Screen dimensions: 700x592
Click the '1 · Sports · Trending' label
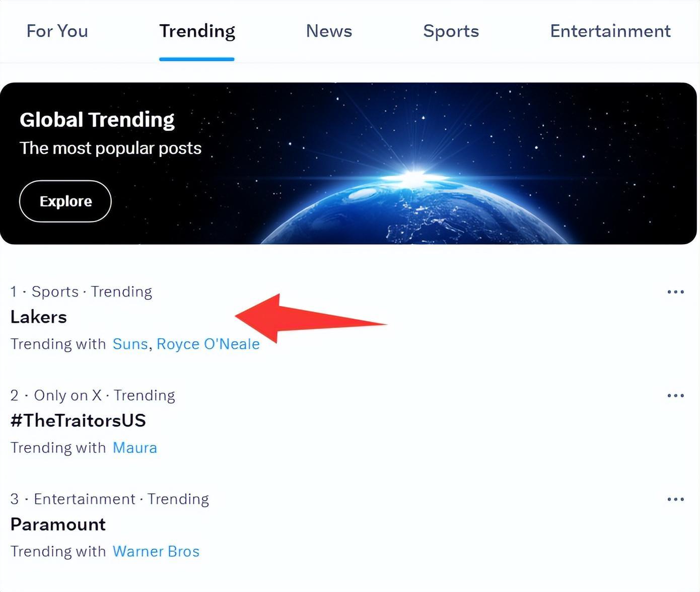click(81, 292)
